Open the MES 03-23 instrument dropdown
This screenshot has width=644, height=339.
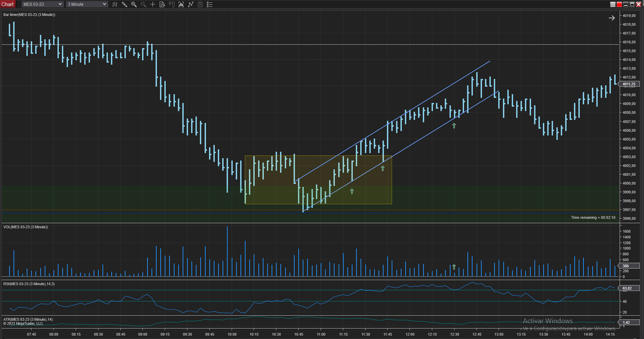point(42,4)
